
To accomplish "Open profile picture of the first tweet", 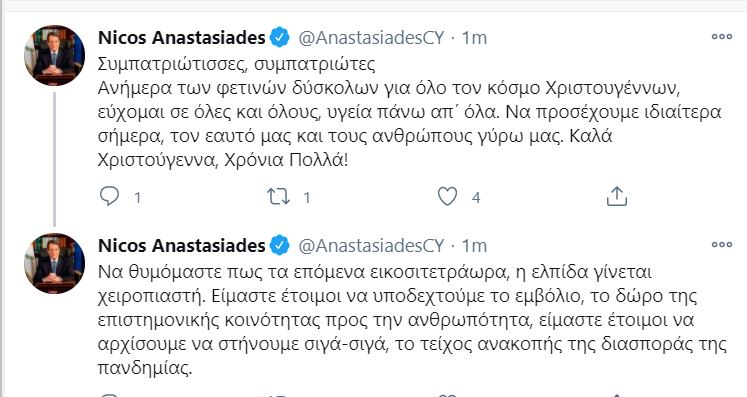I will pyautogui.click(x=54, y=55).
